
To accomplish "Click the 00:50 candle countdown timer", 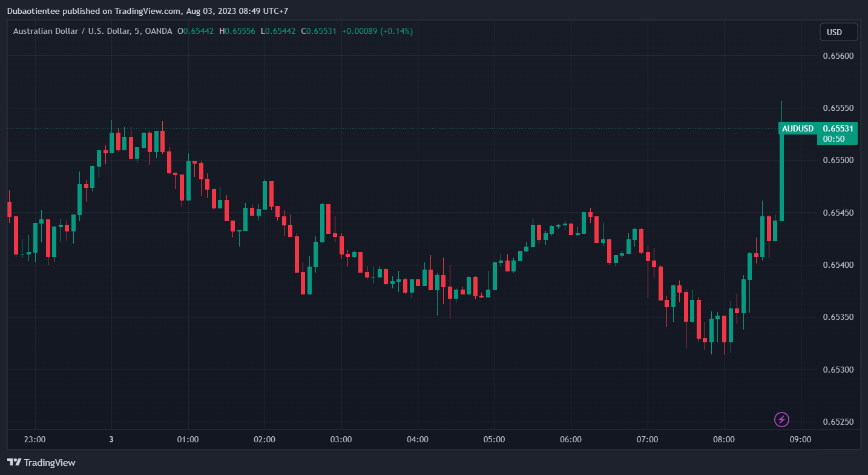I will pos(834,139).
